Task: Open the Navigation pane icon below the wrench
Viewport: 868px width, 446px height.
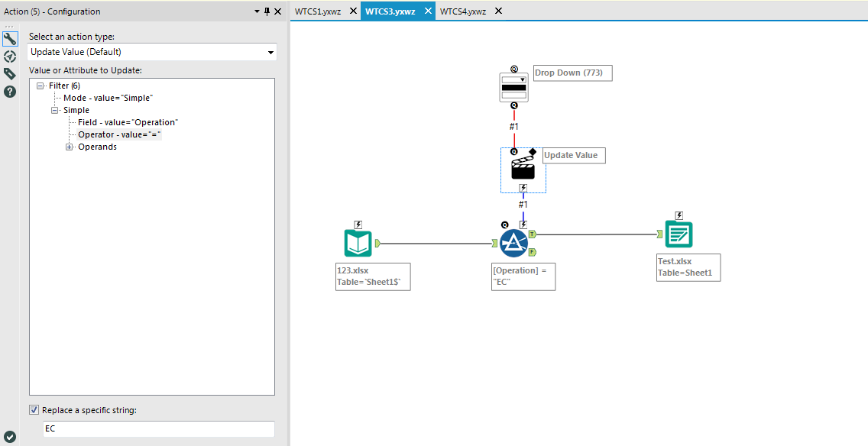Action: pyautogui.click(x=9, y=56)
